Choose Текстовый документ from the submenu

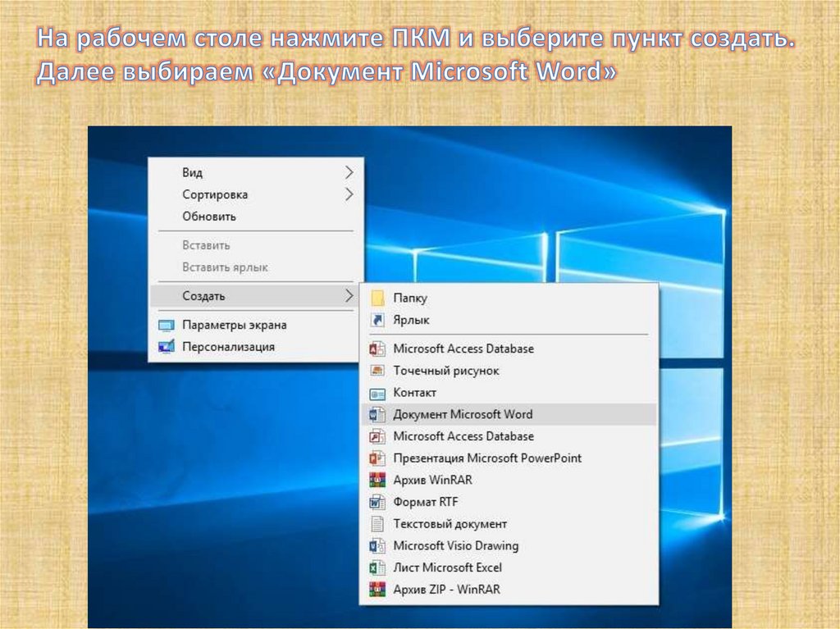click(x=509, y=523)
